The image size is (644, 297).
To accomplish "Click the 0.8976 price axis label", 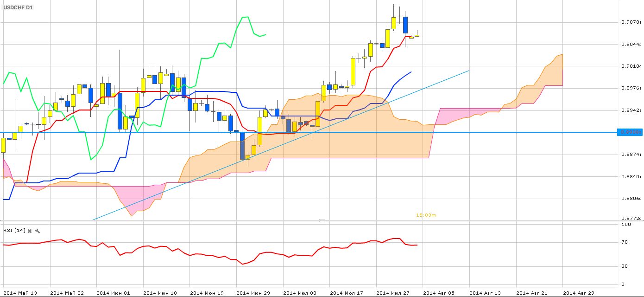I will tap(631, 88).
